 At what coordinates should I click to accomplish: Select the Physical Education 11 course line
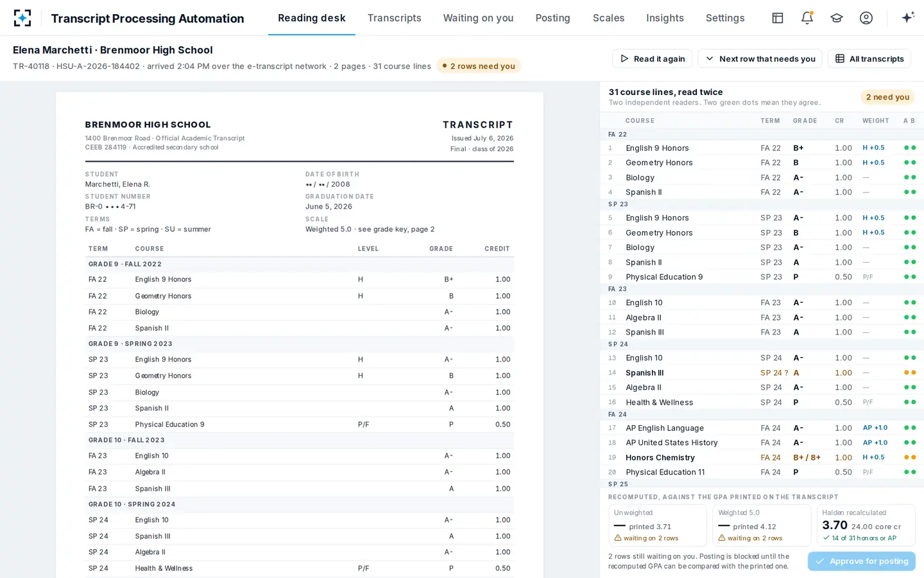tap(762, 472)
